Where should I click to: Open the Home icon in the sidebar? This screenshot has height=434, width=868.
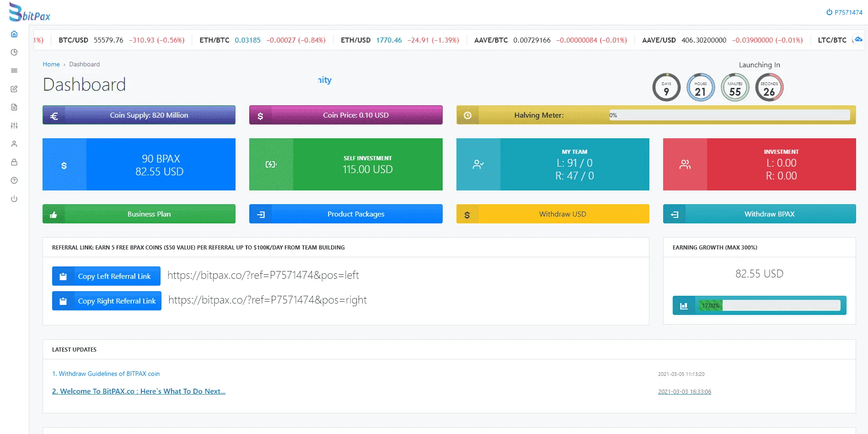pos(14,34)
